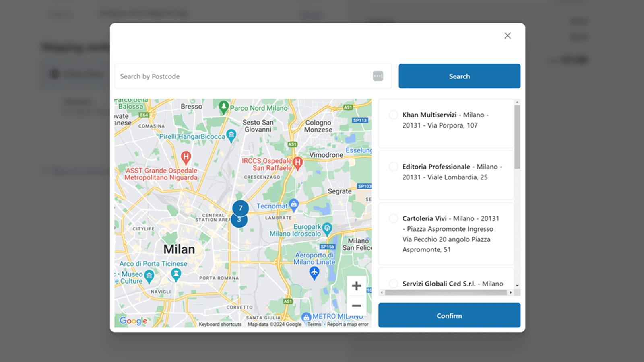644x362 pixels.
Task: Click the Niguarda hospital H marker
Action: point(186,157)
